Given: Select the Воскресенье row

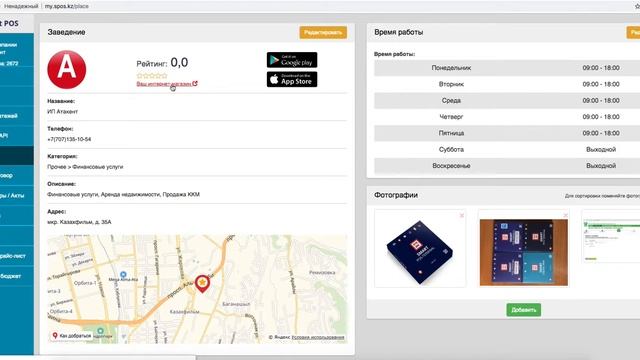Looking at the screenshot, I should coord(507,166).
